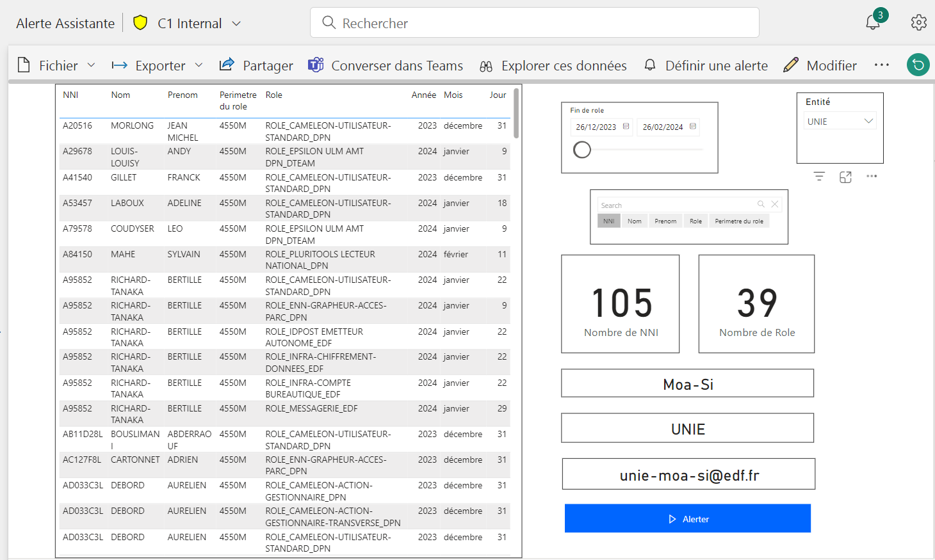The width and height of the screenshot is (935, 560).
Task: Click the 39 Nombre de Role card
Action: coord(756,304)
